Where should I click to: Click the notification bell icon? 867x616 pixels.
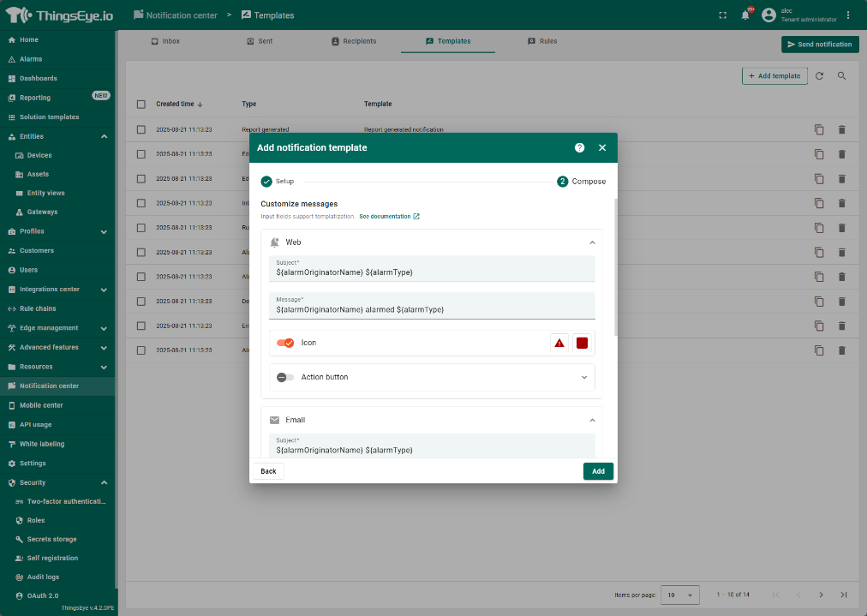tap(745, 15)
